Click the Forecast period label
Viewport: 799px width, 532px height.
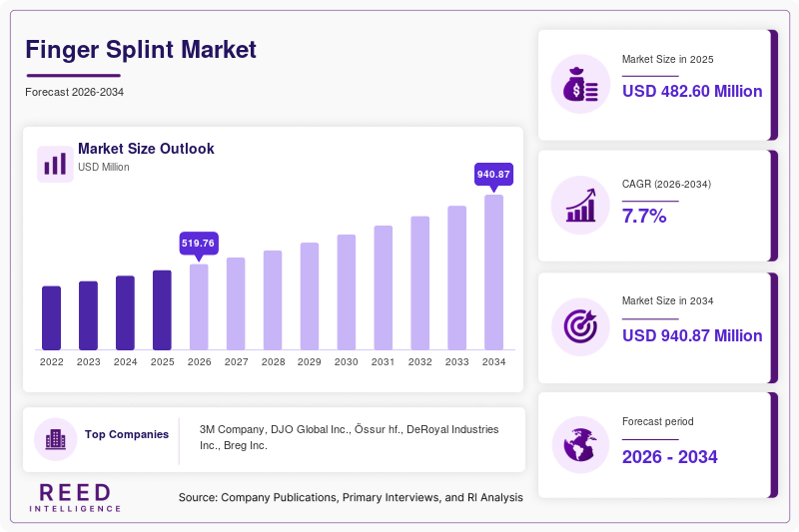(x=658, y=421)
